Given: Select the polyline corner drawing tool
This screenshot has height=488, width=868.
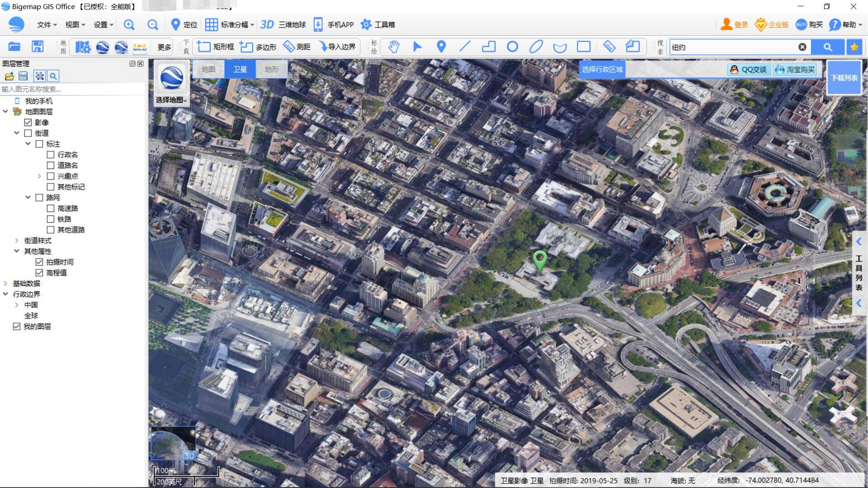Looking at the screenshot, I should pos(489,47).
